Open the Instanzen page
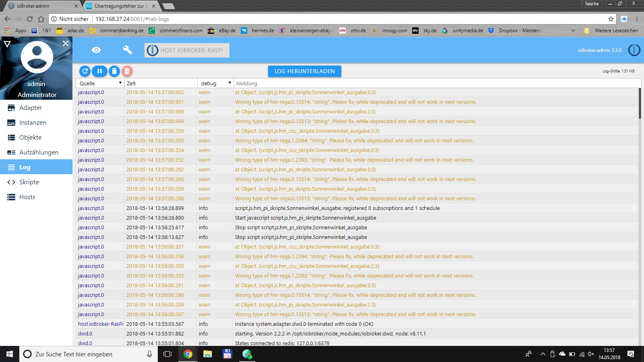The image size is (644, 362). (x=36, y=123)
